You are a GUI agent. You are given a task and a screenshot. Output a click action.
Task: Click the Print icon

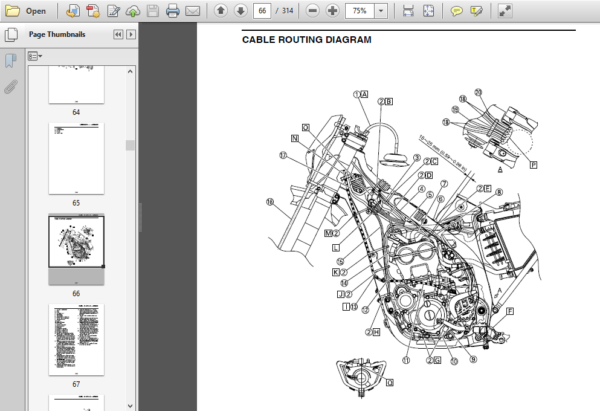(173, 11)
